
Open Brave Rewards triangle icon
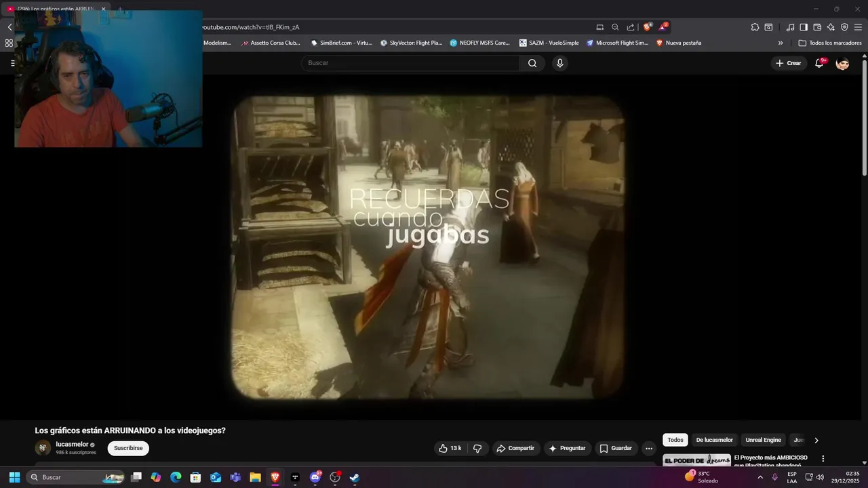[x=663, y=27]
